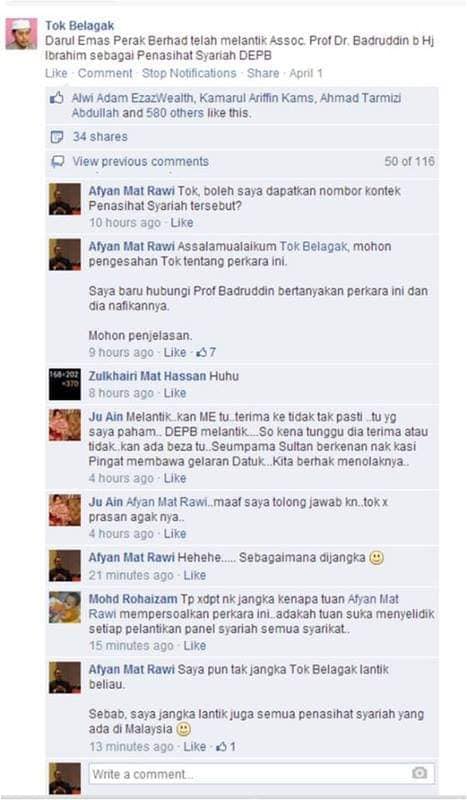Click the camera icon in comment box

[x=419, y=773]
